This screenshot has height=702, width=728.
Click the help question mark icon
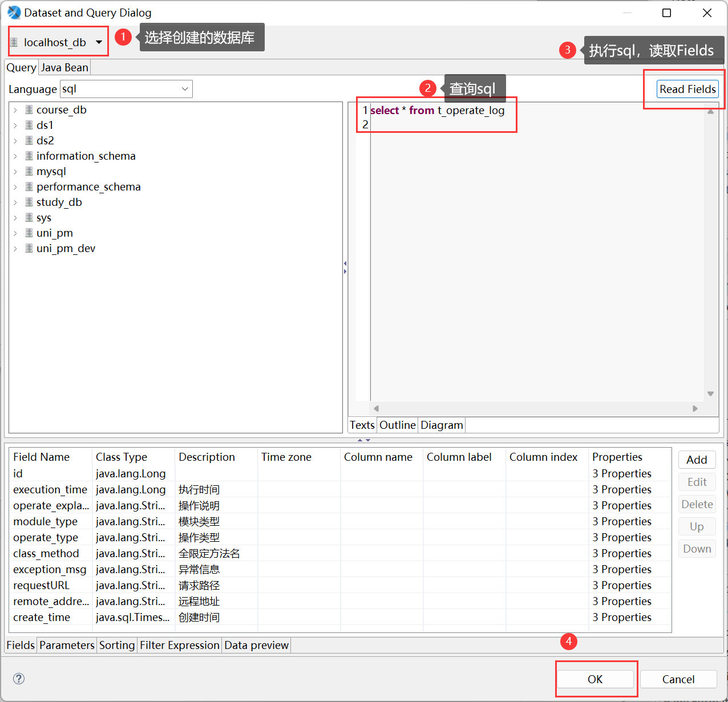(x=19, y=679)
